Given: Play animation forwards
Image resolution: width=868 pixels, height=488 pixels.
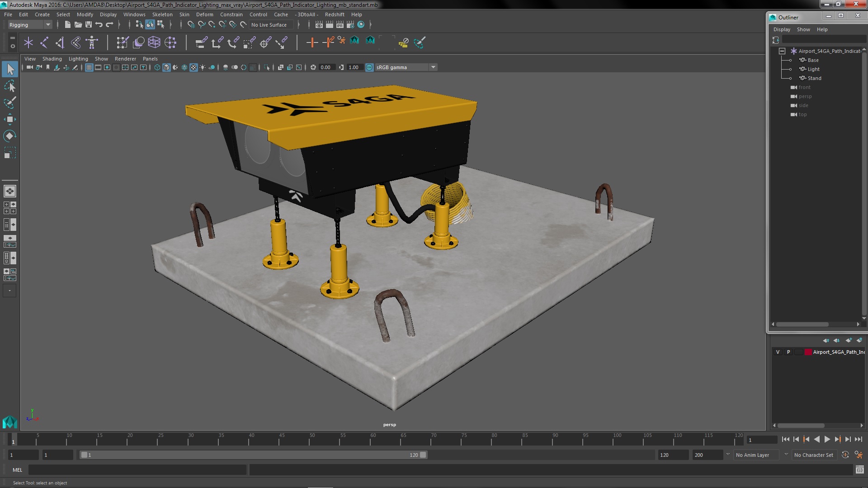Looking at the screenshot, I should pyautogui.click(x=827, y=439).
